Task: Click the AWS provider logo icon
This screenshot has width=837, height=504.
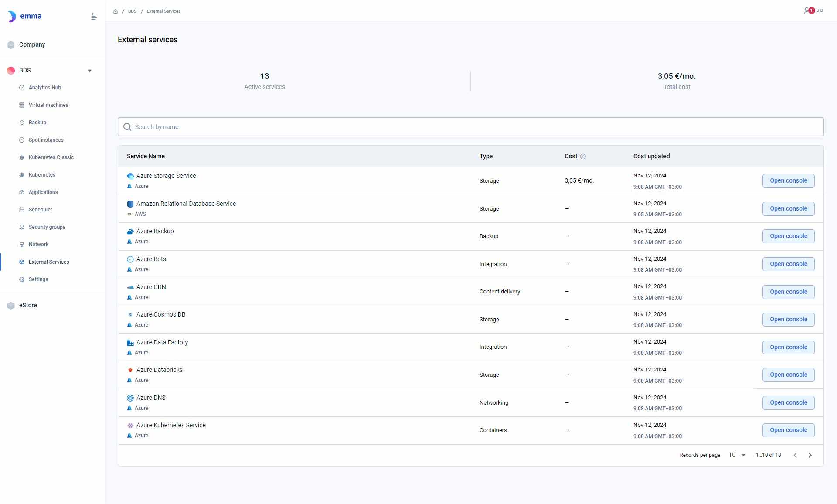Action: 129,214
